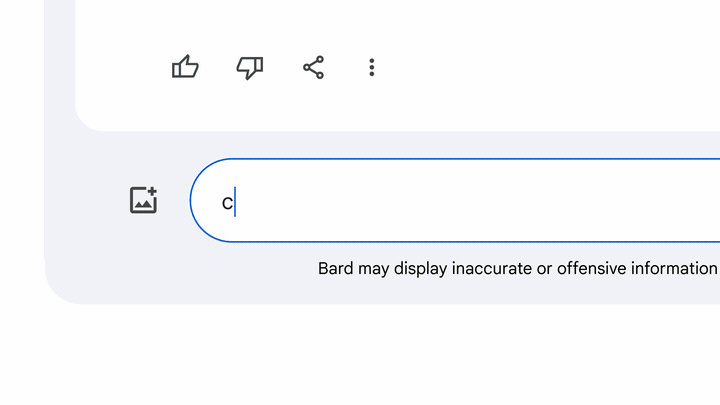Focus the prompt text input box

(455, 200)
